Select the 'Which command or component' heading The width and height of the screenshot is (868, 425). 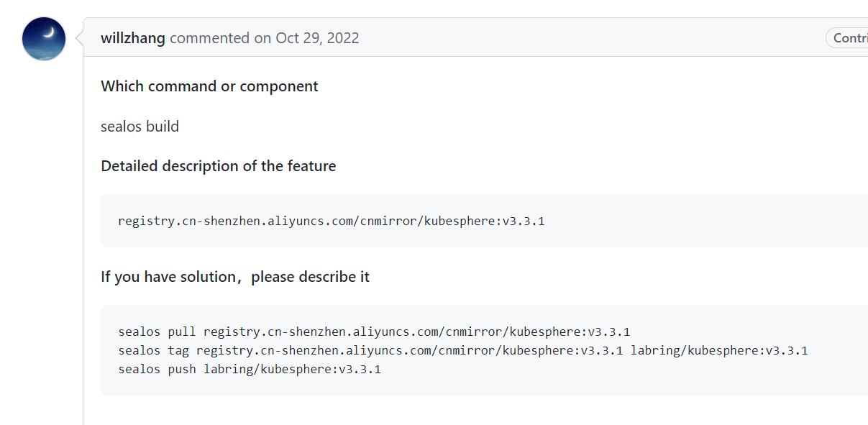[x=209, y=86]
